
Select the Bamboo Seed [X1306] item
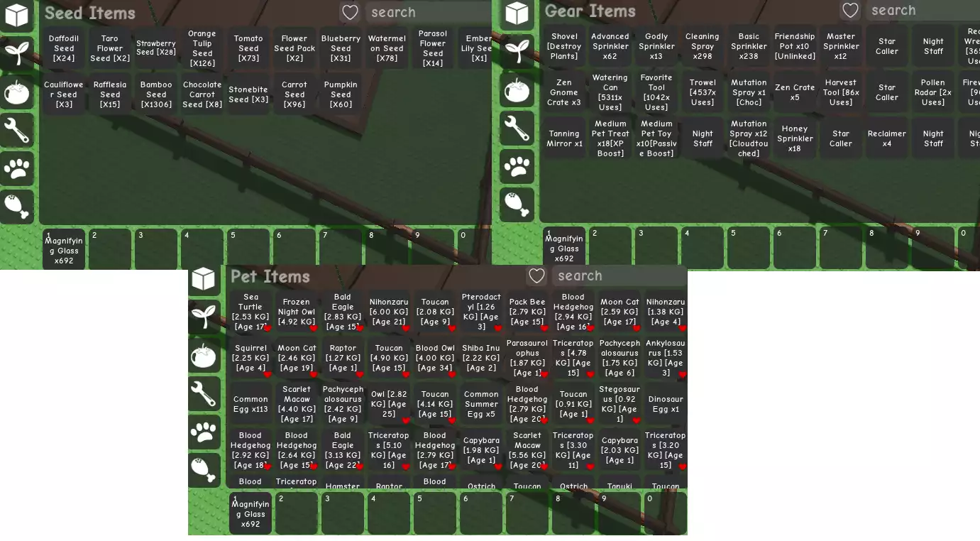pos(156,94)
